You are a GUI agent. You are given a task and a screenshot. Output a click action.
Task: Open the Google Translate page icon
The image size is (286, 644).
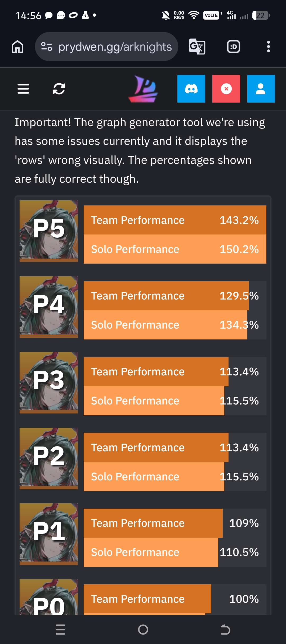point(197,47)
